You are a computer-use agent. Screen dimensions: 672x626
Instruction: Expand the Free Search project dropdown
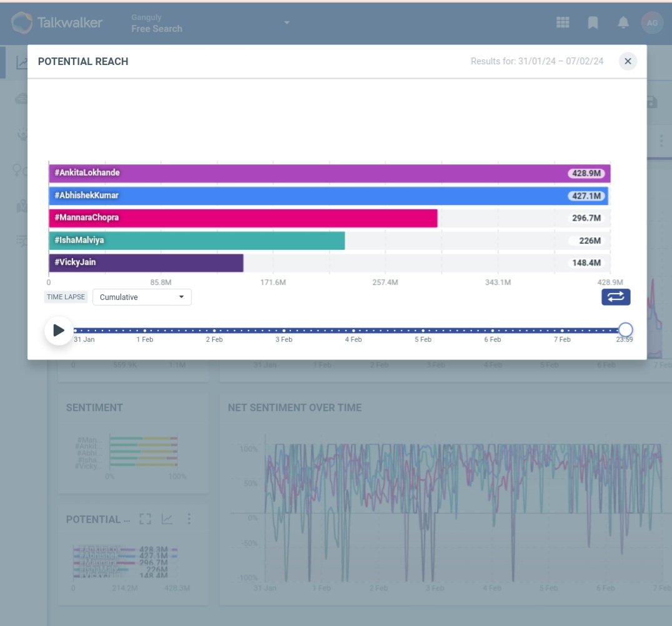286,22
